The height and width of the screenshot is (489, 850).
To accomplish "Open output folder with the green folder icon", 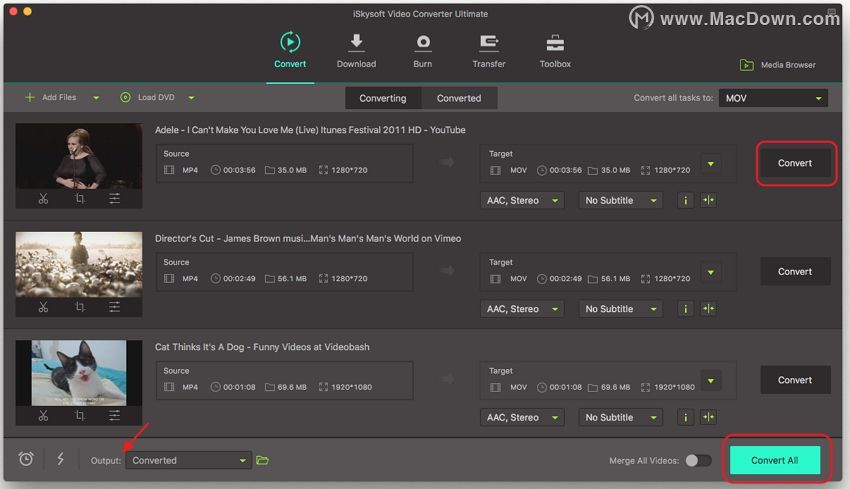I will click(x=262, y=460).
